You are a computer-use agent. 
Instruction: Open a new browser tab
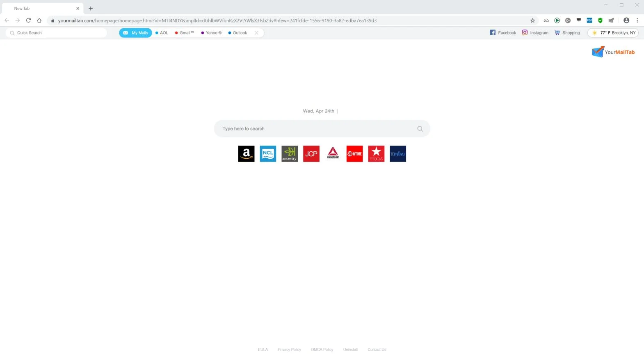tap(91, 8)
